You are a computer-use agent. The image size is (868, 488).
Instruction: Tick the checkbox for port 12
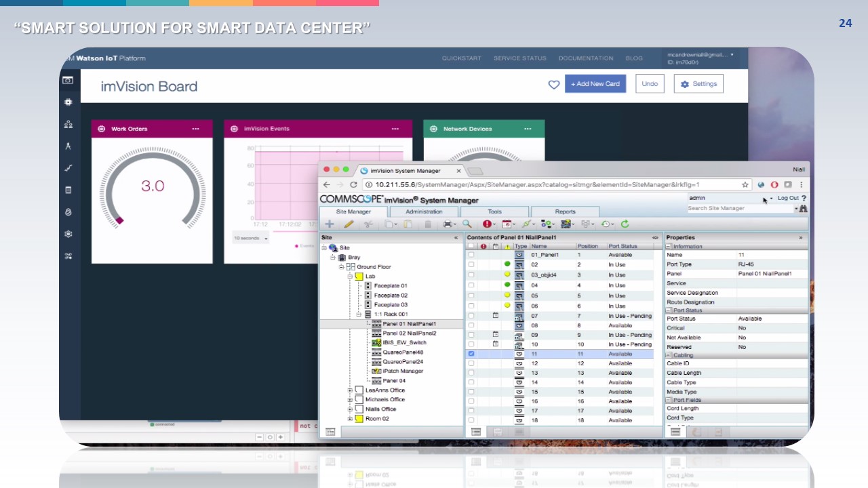[x=471, y=363]
